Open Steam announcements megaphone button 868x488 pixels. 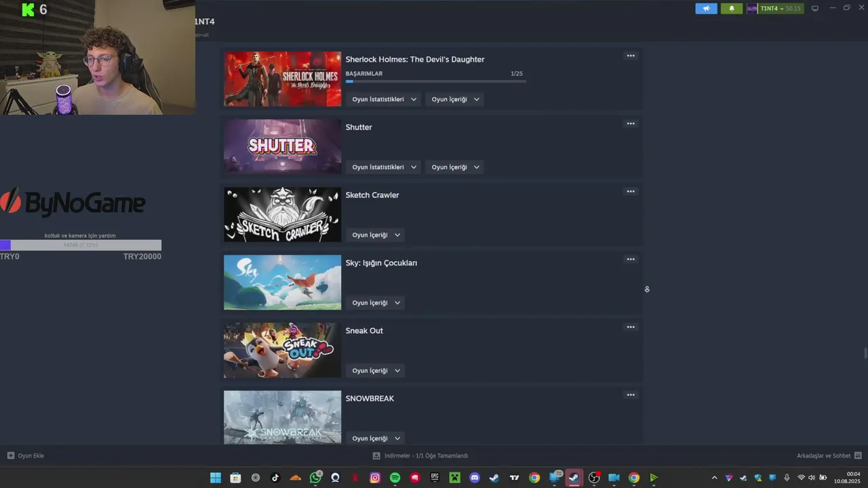706,9
